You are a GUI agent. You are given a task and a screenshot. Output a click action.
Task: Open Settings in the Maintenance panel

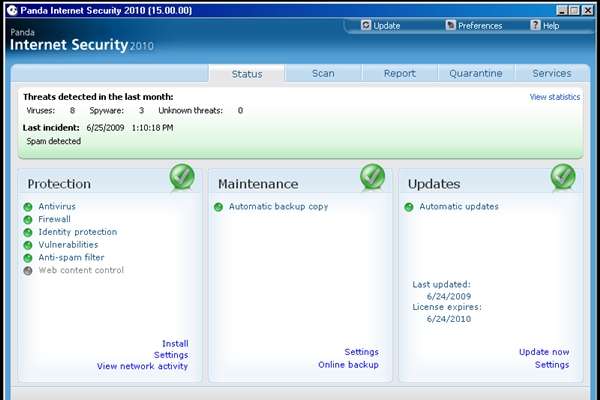(362, 352)
